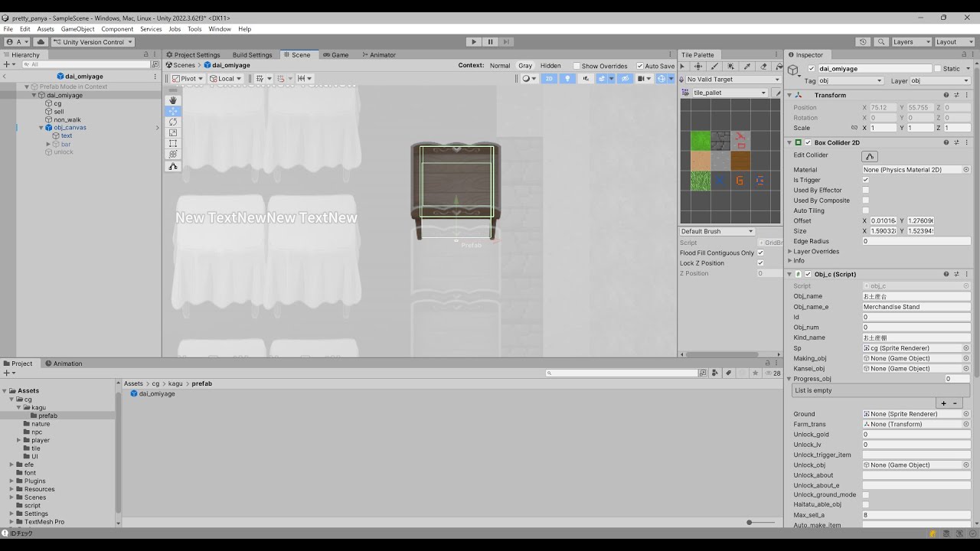Click the Edit Collider button
The height and width of the screenshot is (551, 980).
(x=870, y=155)
